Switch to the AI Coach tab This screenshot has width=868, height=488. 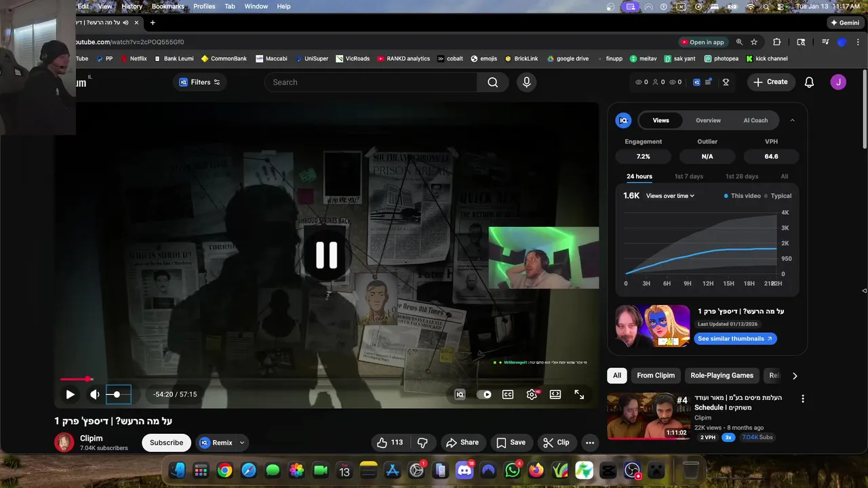tap(755, 121)
